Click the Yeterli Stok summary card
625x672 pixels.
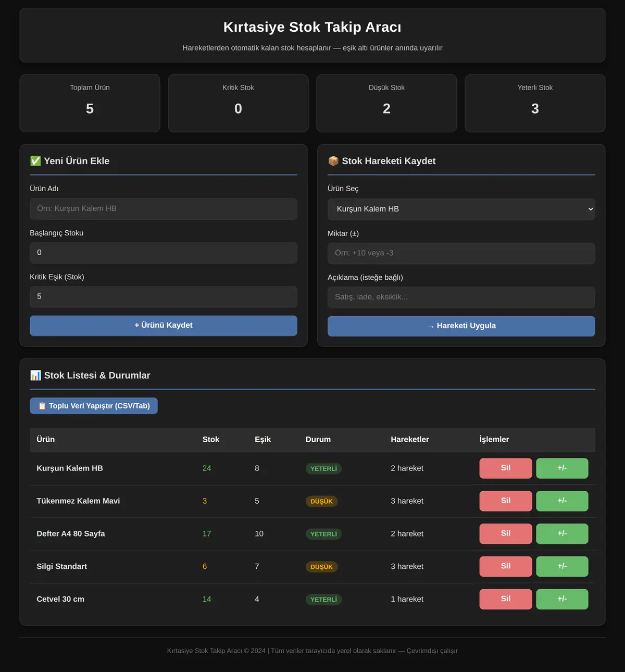(x=535, y=103)
